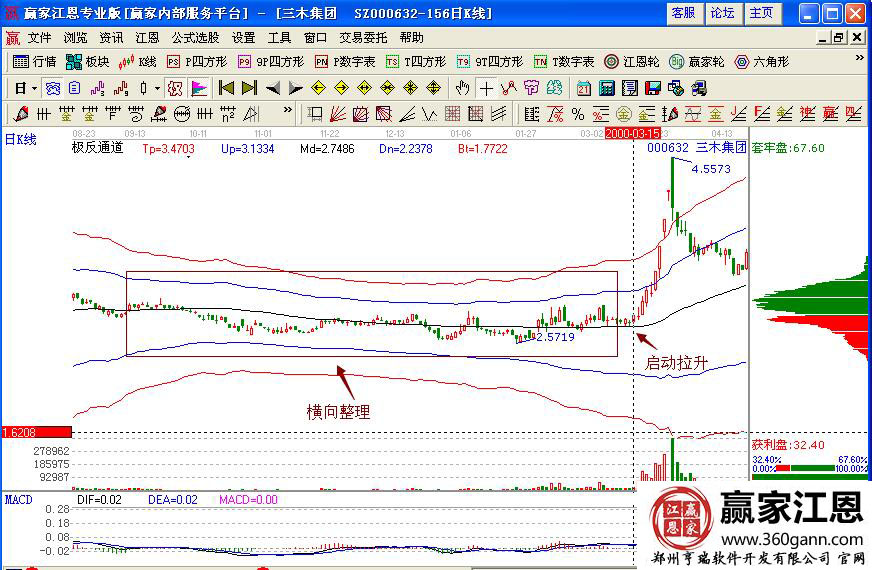
Task: Click the calendar icon in toolbar
Action: coord(583,88)
